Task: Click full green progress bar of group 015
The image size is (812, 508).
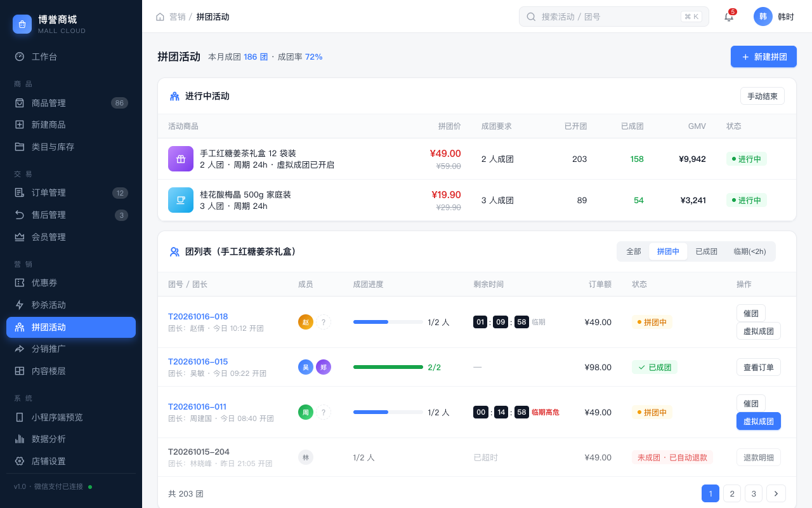Action: pos(388,367)
